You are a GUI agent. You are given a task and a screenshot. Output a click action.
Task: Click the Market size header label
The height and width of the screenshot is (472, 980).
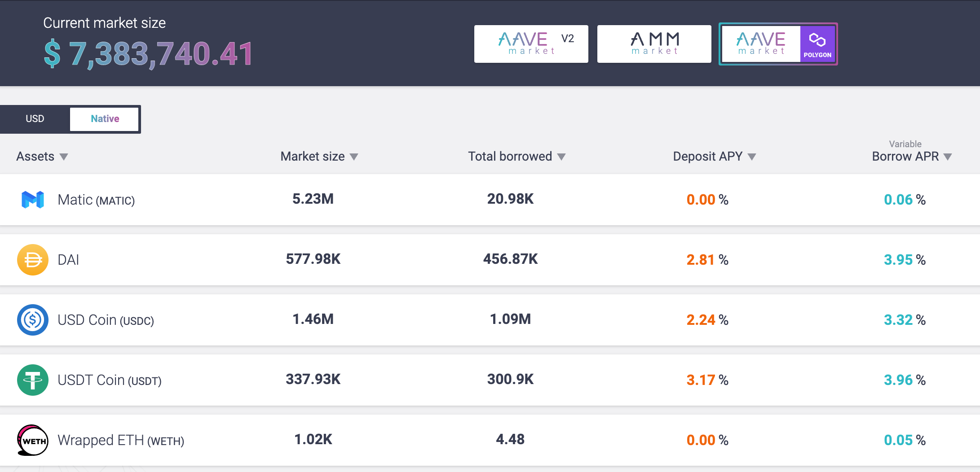pyautogui.click(x=313, y=157)
